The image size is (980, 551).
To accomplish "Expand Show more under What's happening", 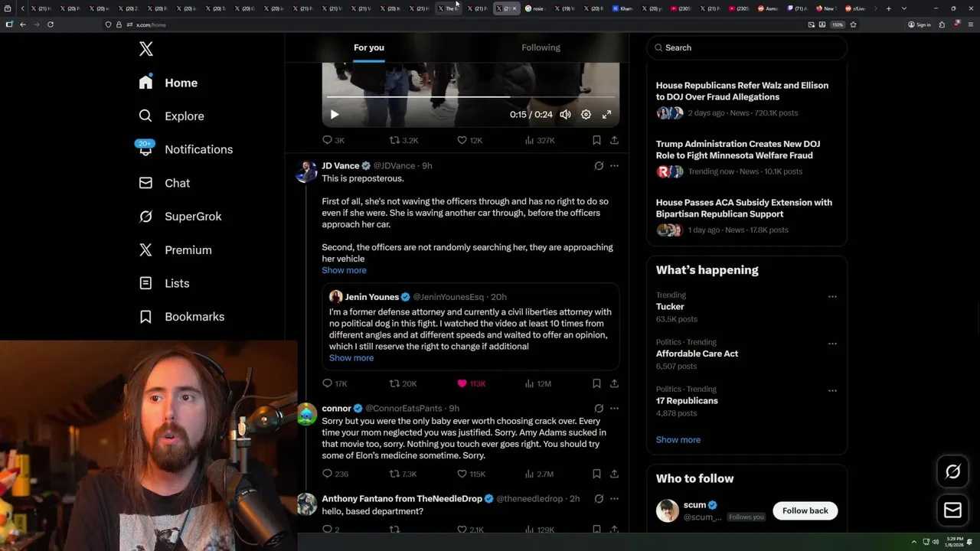I will (x=678, y=440).
